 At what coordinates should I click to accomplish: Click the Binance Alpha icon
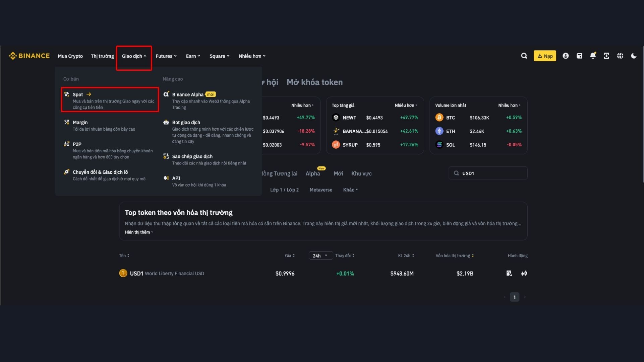(166, 94)
